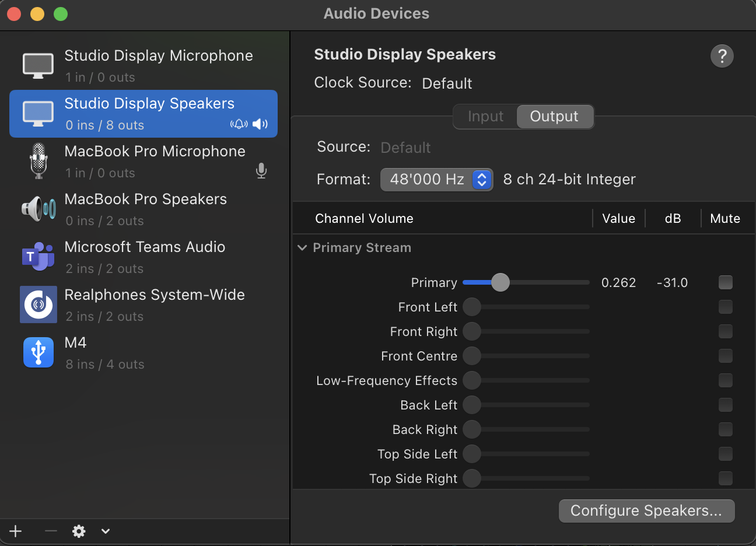Click the Front Centre volume slider
The image size is (756, 546).
[526, 356]
